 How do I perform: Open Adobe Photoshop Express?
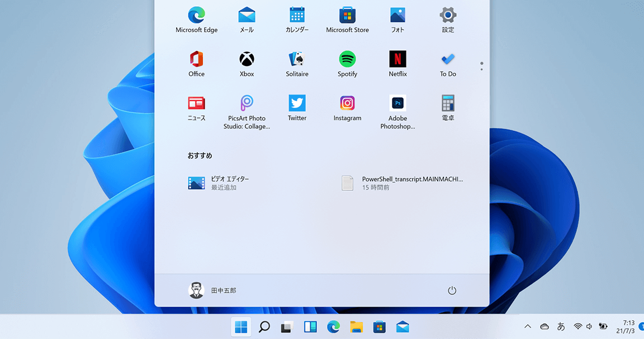pyautogui.click(x=397, y=112)
